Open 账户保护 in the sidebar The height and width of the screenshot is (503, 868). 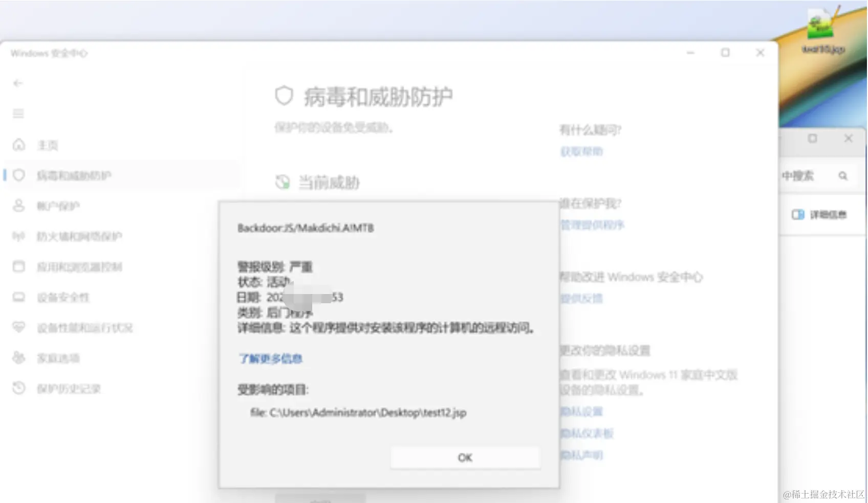(x=58, y=206)
